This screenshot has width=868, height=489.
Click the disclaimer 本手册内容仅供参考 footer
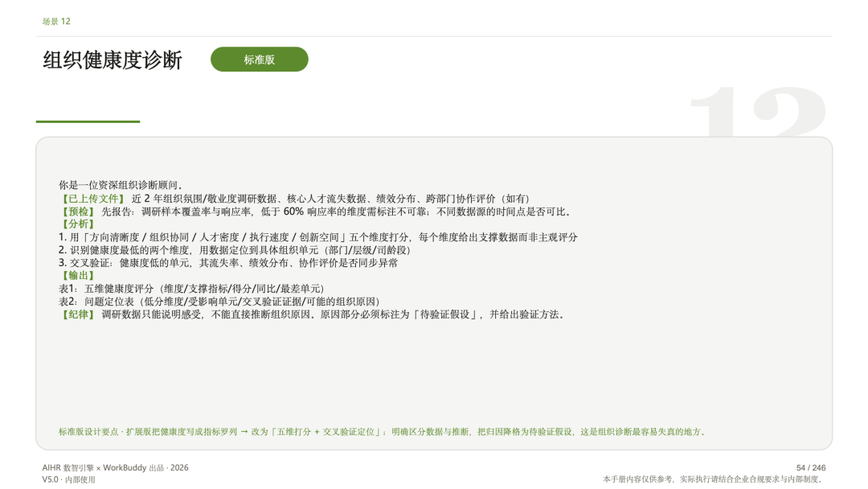(x=714, y=479)
